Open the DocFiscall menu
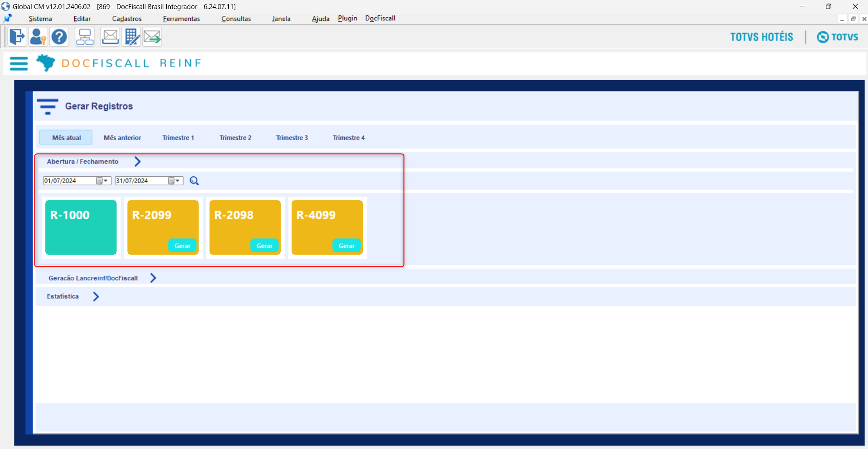Viewport: 868px width, 449px height. pyautogui.click(x=380, y=18)
